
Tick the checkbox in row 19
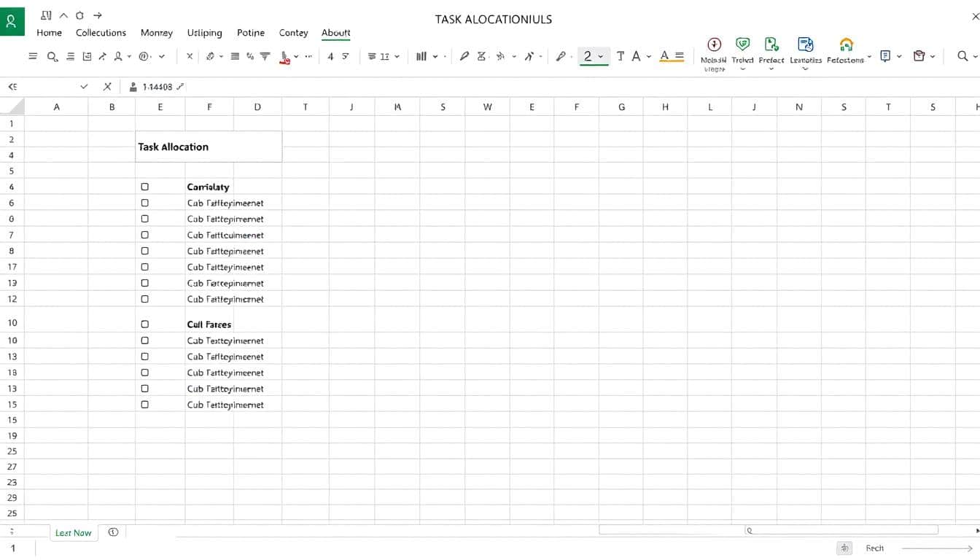(144, 283)
